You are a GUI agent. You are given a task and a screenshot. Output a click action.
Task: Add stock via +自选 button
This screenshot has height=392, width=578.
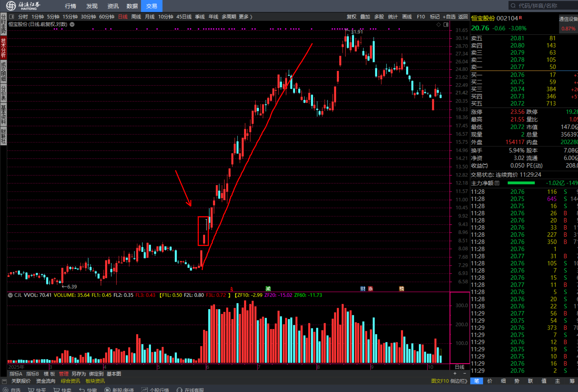point(449,17)
